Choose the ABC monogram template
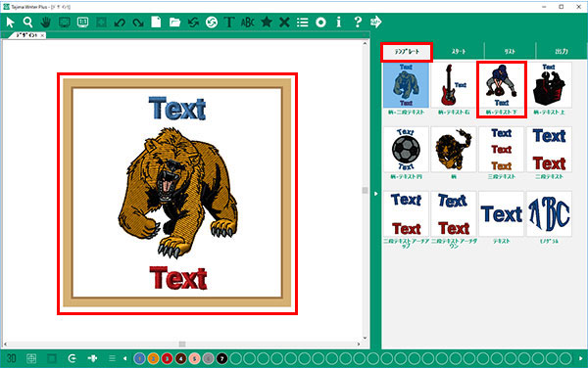Viewport: 588px width, 369px height. pos(549,214)
